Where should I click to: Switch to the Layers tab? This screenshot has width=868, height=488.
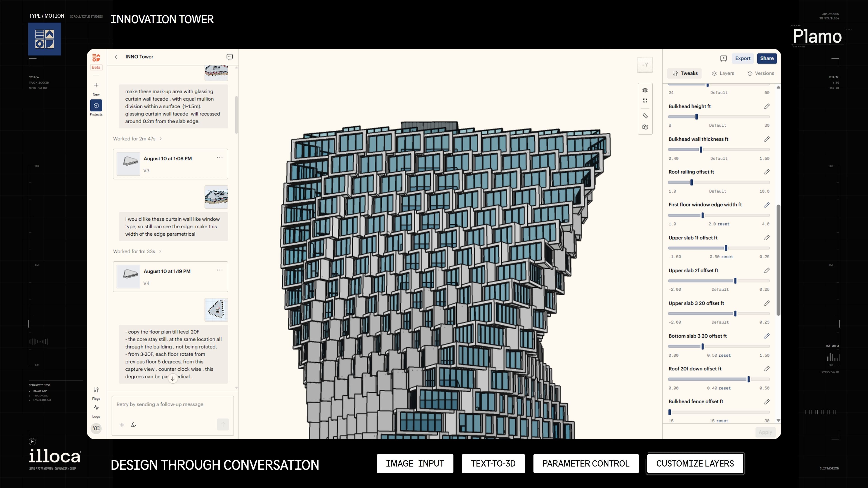(723, 73)
